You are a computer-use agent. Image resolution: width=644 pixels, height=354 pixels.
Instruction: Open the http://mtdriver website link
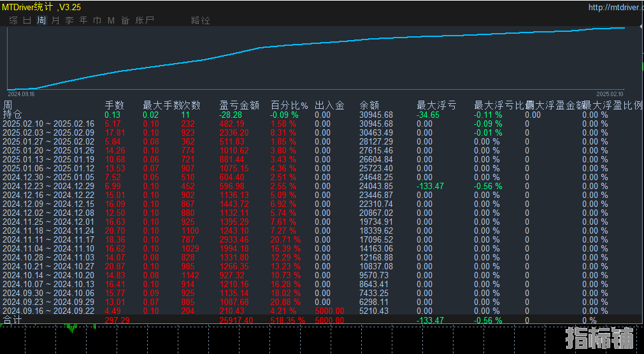pos(615,8)
